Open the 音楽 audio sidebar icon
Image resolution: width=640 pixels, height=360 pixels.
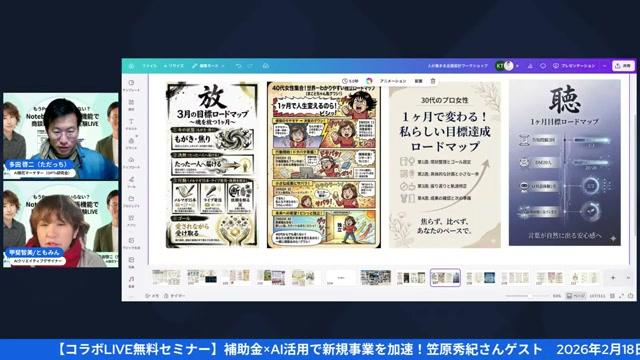point(131,282)
